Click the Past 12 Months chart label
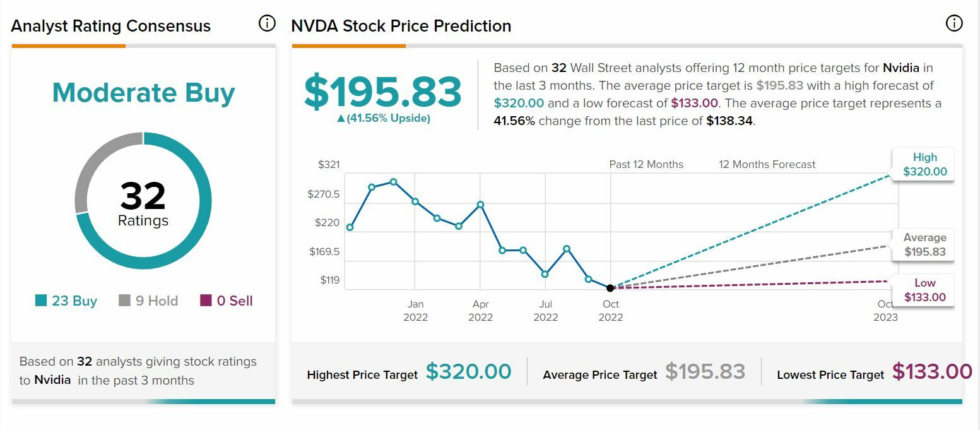Screen dimensions: 980x430 (x=646, y=164)
